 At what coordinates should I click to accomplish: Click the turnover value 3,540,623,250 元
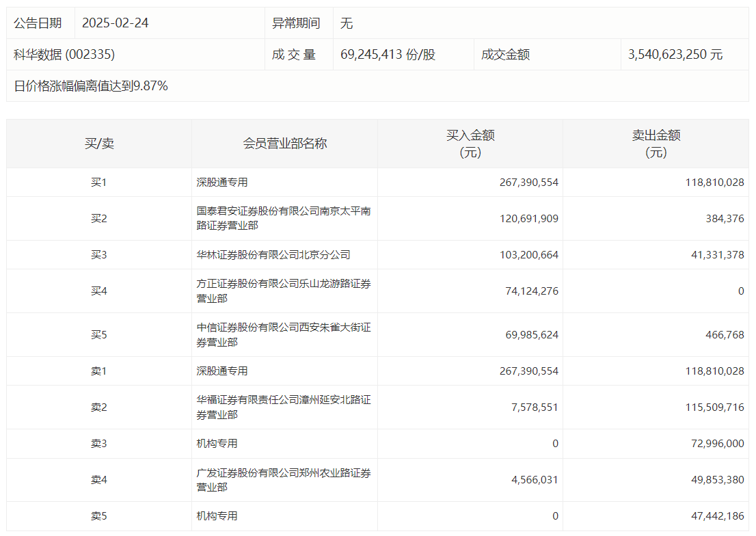(x=675, y=55)
